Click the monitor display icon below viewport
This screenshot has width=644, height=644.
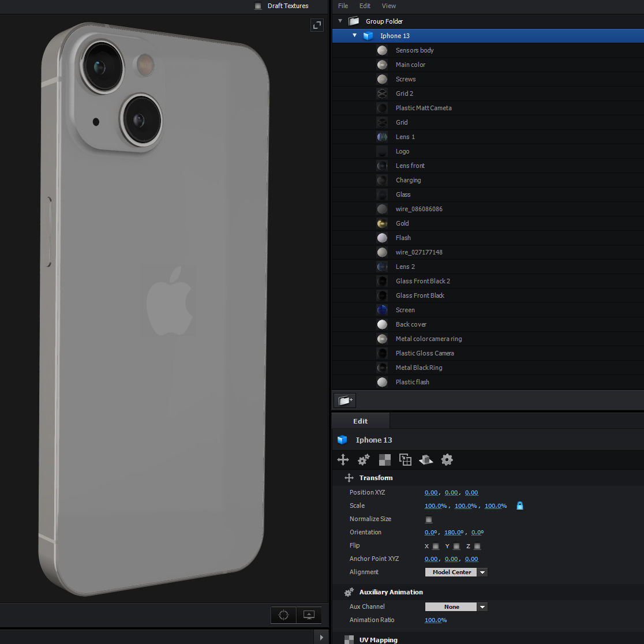309,615
